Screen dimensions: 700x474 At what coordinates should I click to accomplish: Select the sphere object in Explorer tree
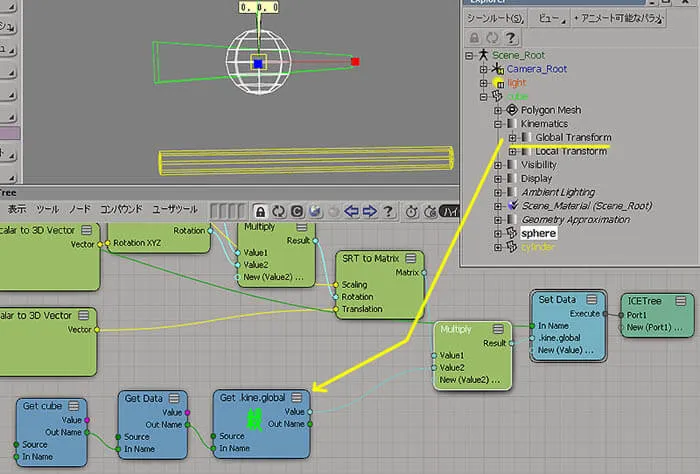pos(538,233)
